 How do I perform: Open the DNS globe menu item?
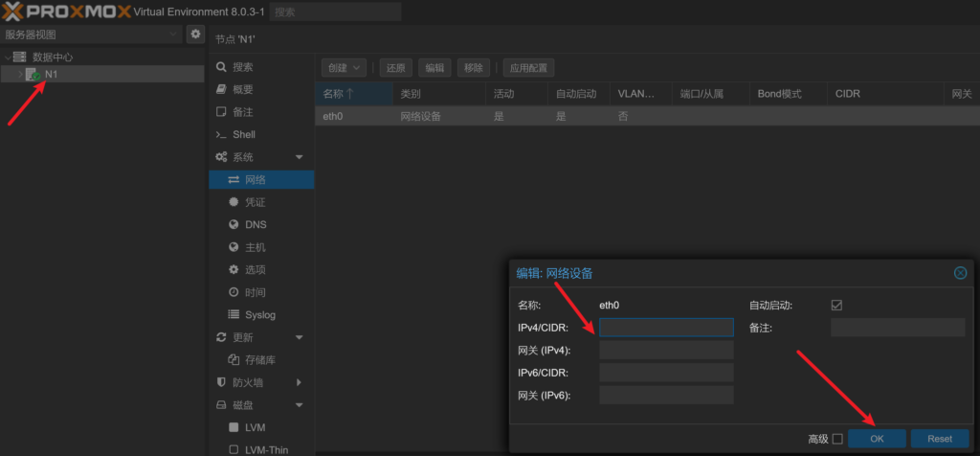point(255,224)
